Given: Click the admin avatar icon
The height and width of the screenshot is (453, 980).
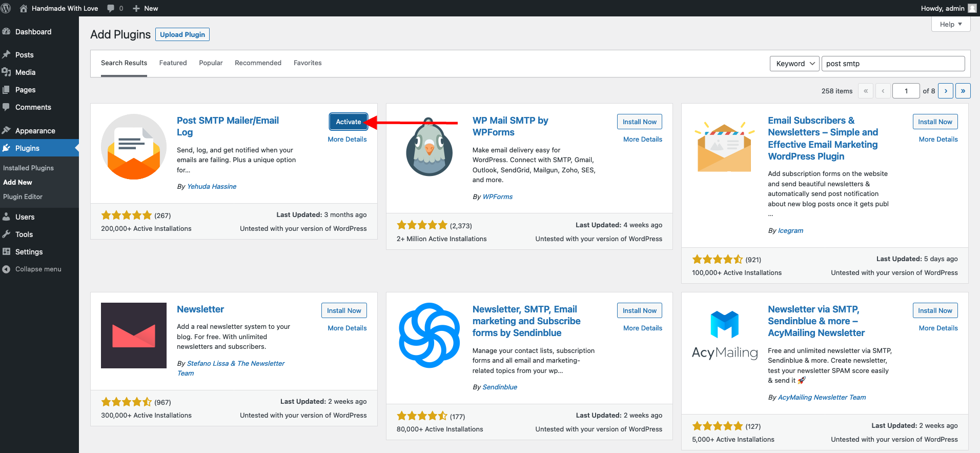Looking at the screenshot, I should coord(972,8).
